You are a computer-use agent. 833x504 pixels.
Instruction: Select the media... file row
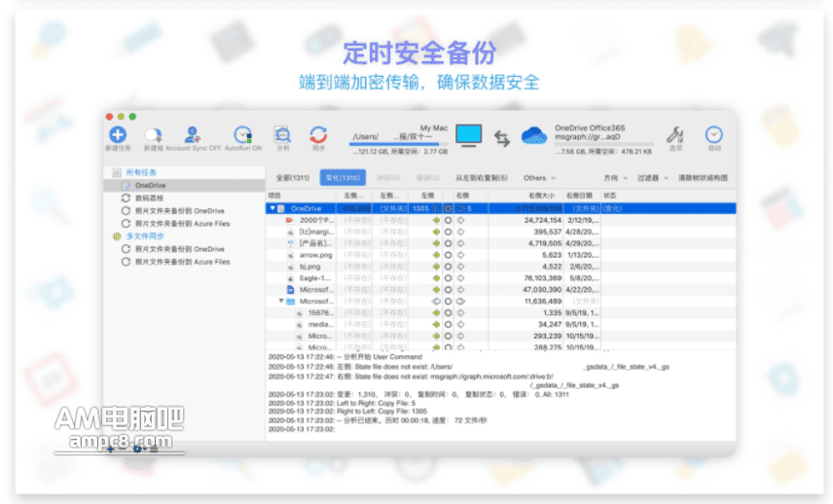501,325
